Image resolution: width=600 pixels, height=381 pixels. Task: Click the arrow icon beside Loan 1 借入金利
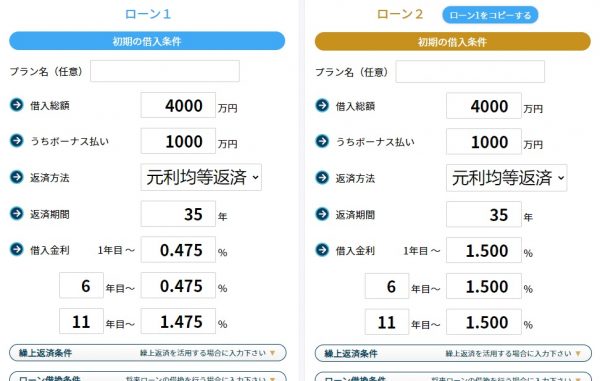[16, 249]
